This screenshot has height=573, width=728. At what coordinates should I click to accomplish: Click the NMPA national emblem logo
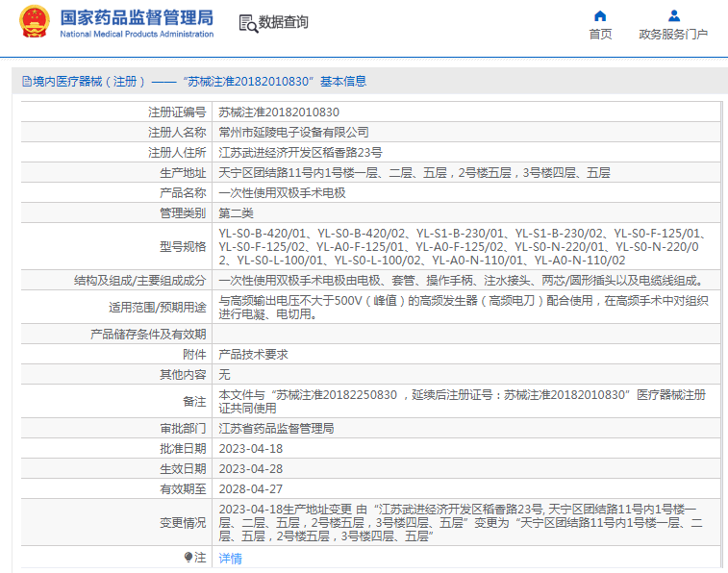(x=34, y=22)
